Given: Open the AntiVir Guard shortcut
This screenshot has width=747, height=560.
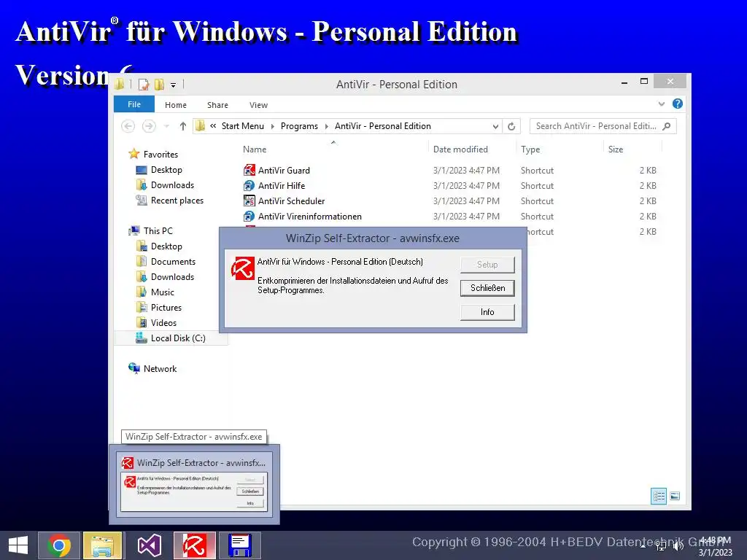Looking at the screenshot, I should point(284,171).
